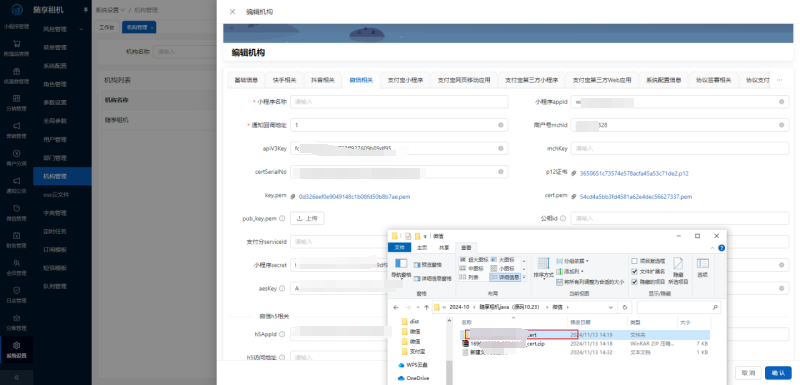800x385 pixels.
Task: Click Explorer search box
Action: pos(679,307)
